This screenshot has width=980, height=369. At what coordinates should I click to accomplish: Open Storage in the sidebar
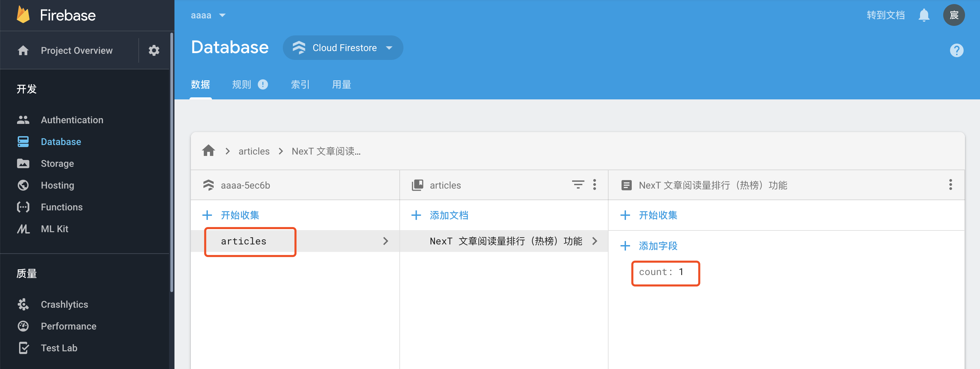coord(57,164)
